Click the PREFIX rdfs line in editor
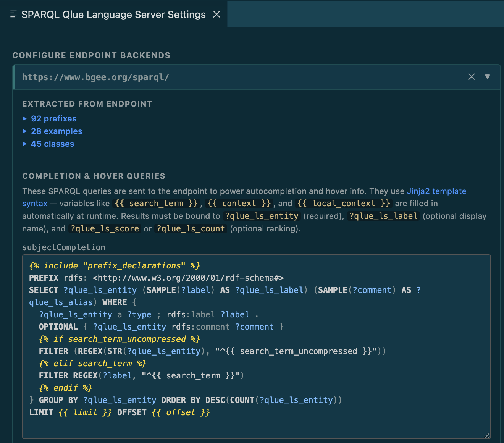The height and width of the screenshot is (443, 504). click(157, 278)
